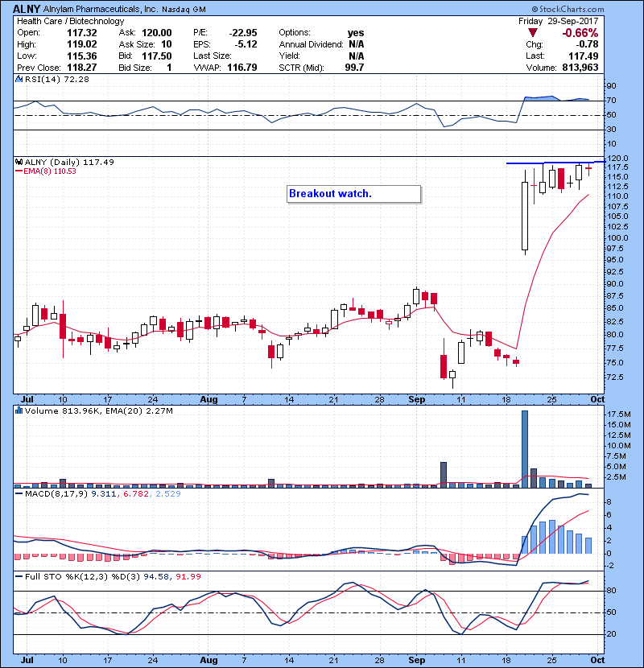Click the red down-triangle change indicator
Viewport: 644px width, 668px height.
(532, 33)
